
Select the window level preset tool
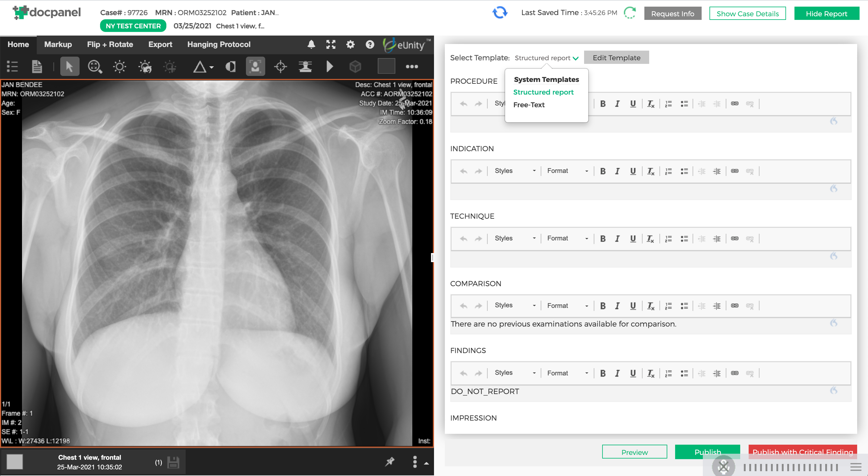[x=145, y=66]
